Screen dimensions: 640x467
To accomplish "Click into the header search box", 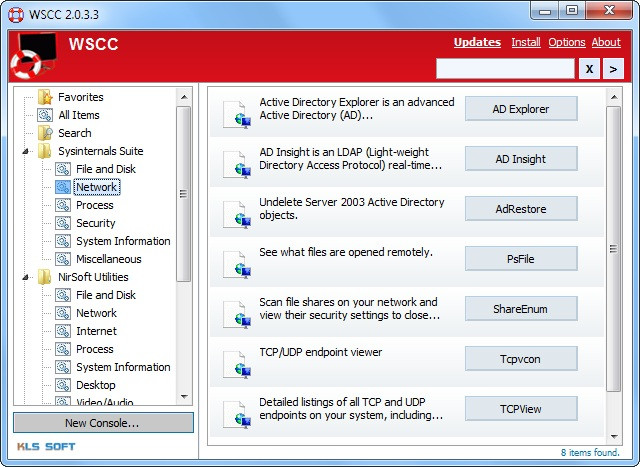I will tap(505, 69).
